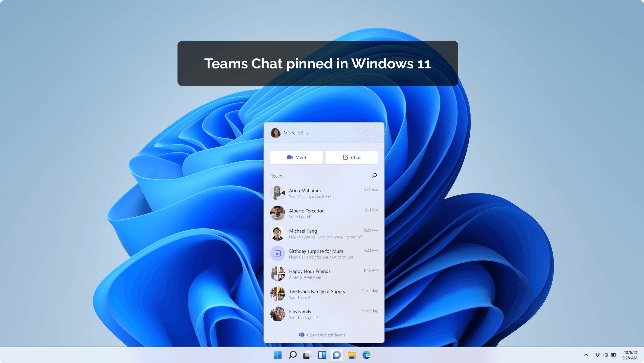
Task: Open the Arina Maharani conversation
Action: (324, 193)
